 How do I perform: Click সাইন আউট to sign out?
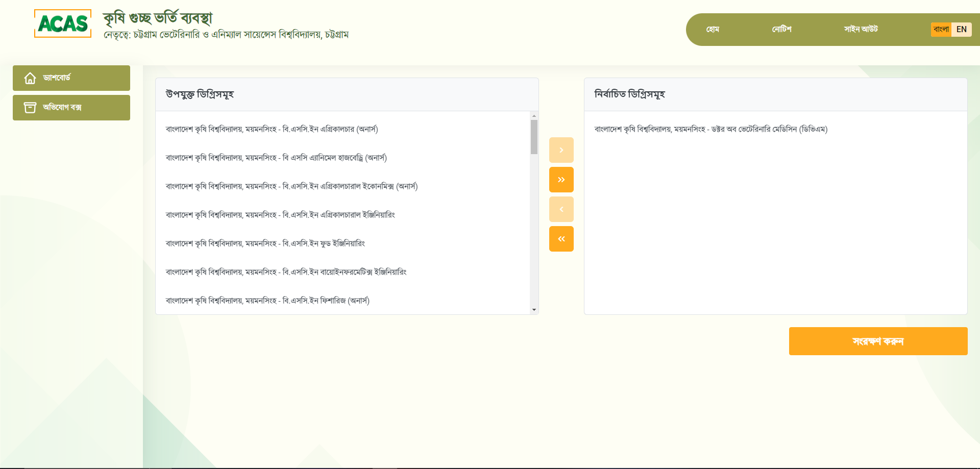point(861,30)
